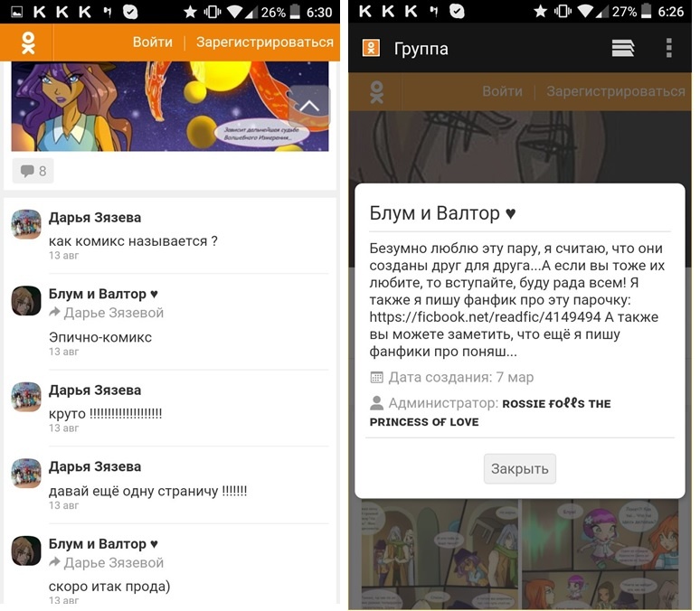
Task: Tap checkmark notification icon in left status bar
Action: 130,12
